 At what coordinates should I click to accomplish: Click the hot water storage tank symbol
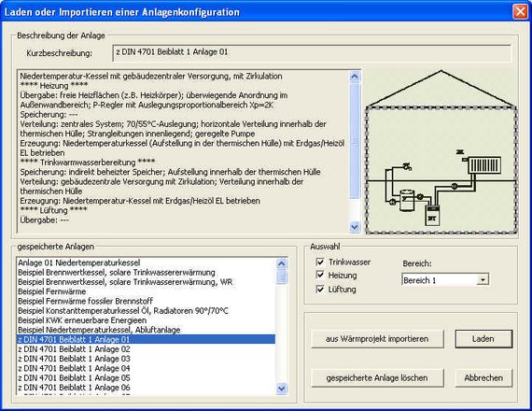click(x=407, y=200)
